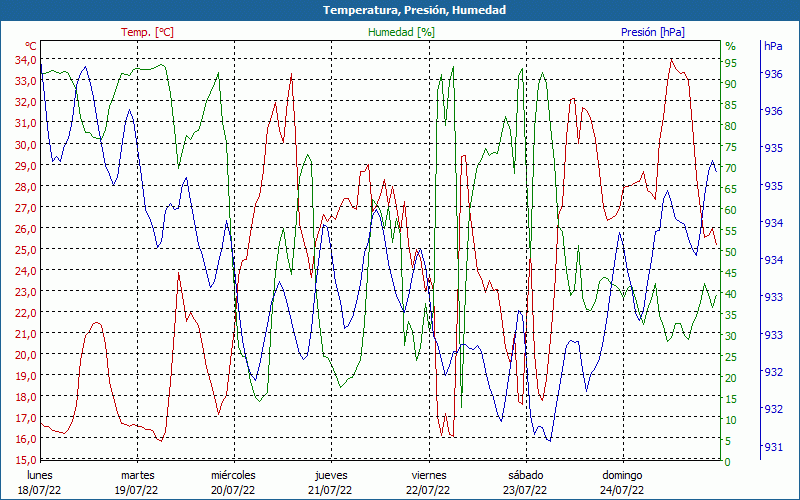Select the 22,0 temperature axis value
This screenshot has height=500, width=800.
click(x=25, y=313)
